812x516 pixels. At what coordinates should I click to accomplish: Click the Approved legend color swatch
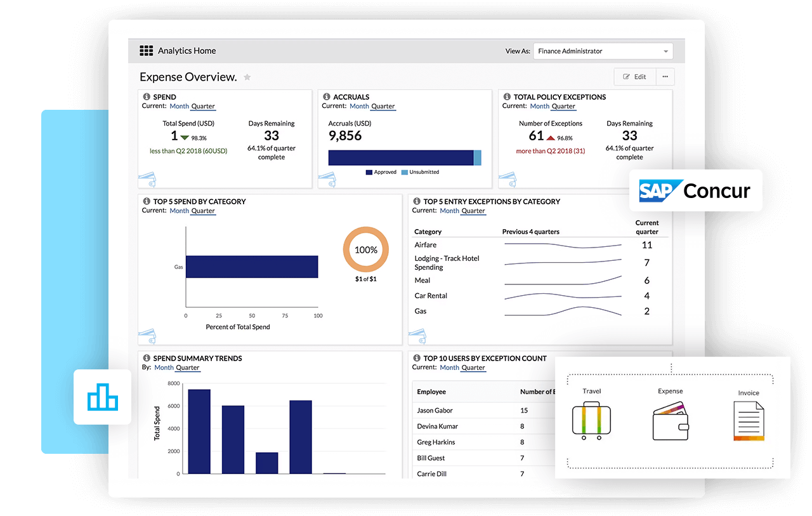tap(369, 172)
